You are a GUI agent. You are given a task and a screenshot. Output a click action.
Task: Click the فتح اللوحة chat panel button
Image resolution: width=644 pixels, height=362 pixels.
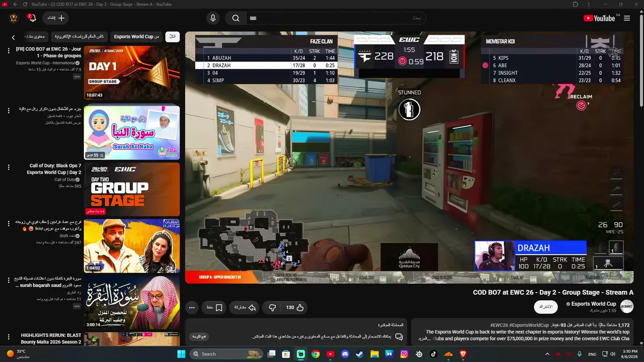coord(200,336)
